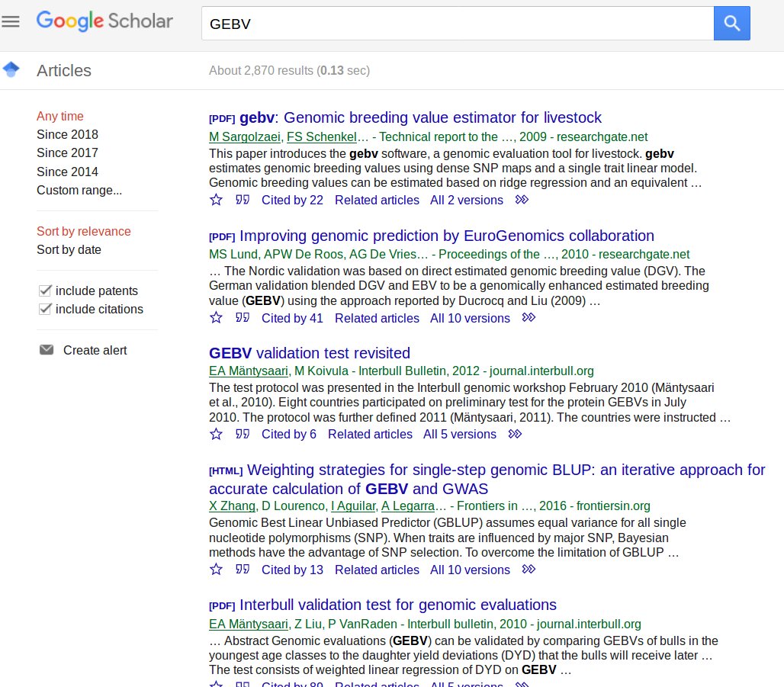Click the Articles heading

click(x=64, y=70)
